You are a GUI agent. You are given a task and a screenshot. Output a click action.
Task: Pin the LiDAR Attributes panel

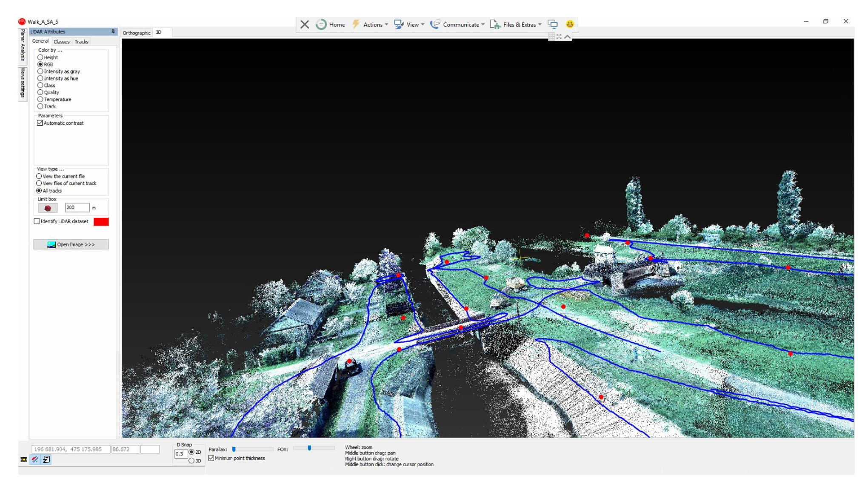click(x=113, y=32)
